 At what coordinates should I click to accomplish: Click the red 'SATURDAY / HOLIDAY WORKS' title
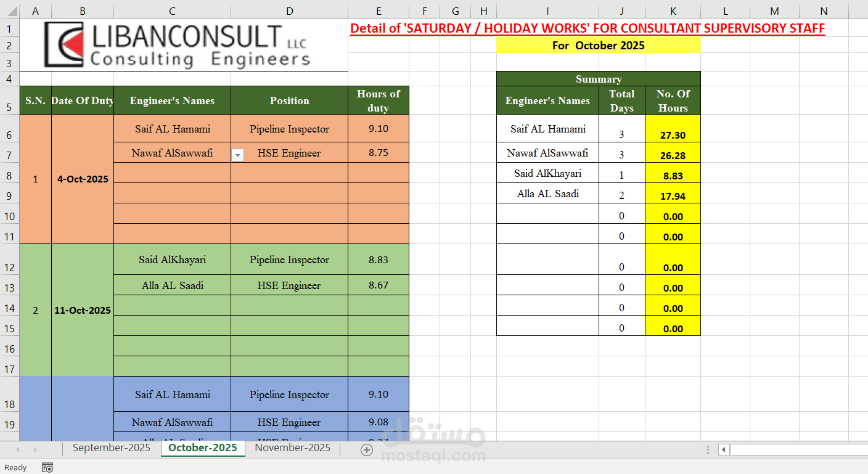coord(588,28)
